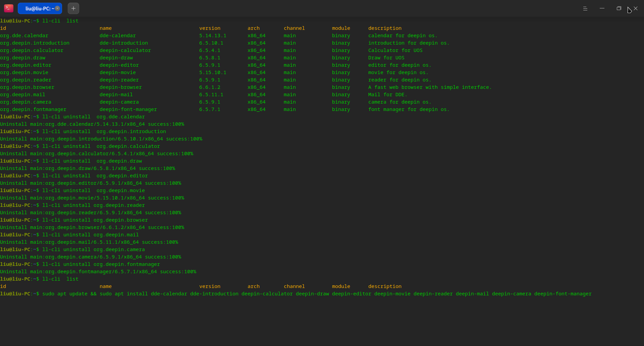Click 'A fast web browser with simple interface.'
The width and height of the screenshot is (644, 346).
(x=430, y=87)
